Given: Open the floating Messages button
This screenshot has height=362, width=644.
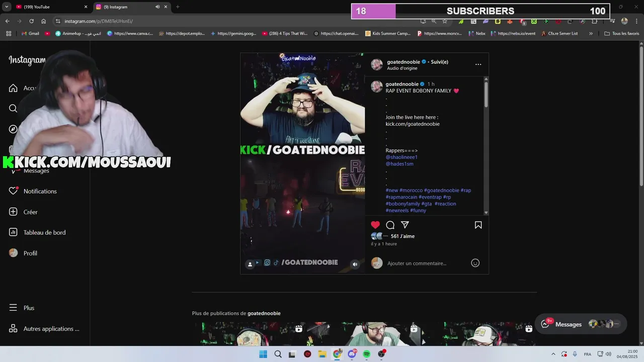Looking at the screenshot, I should [x=581, y=324].
